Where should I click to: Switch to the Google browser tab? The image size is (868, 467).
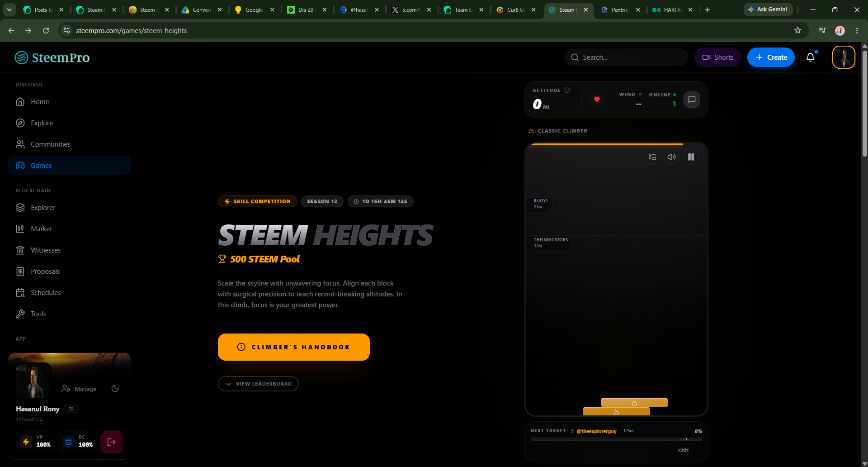point(254,10)
